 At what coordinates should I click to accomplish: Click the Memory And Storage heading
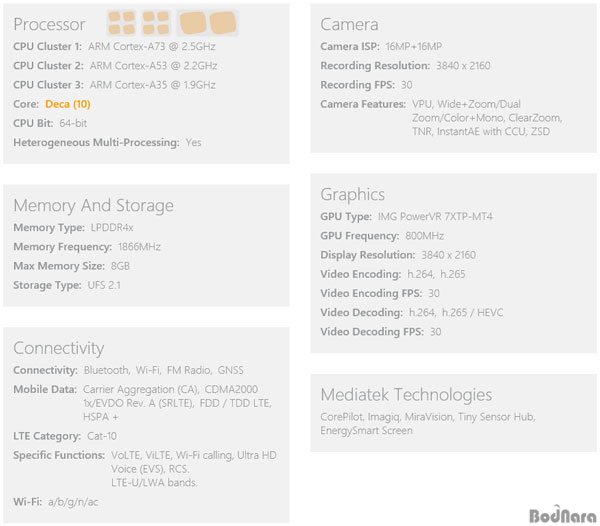93,205
